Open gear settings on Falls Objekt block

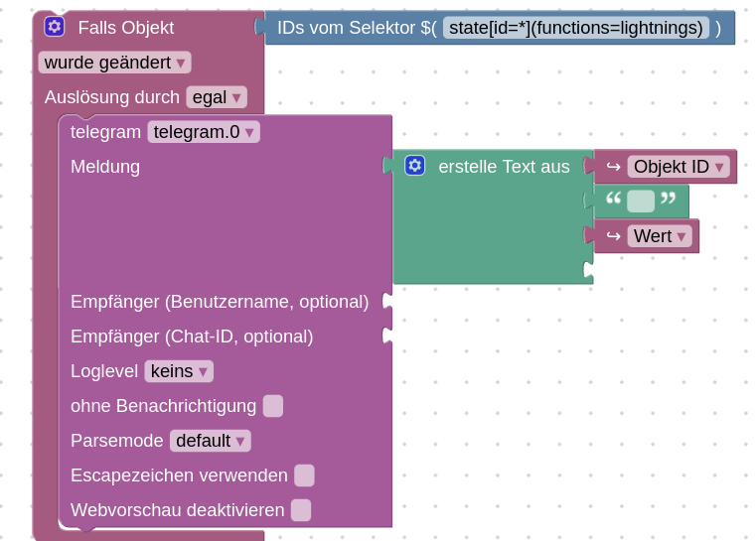pos(55,27)
